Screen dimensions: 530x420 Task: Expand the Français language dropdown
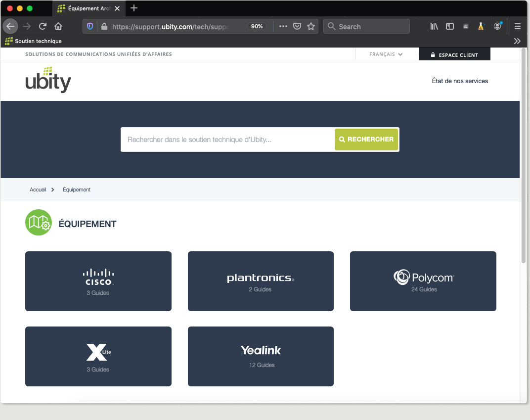pos(386,54)
